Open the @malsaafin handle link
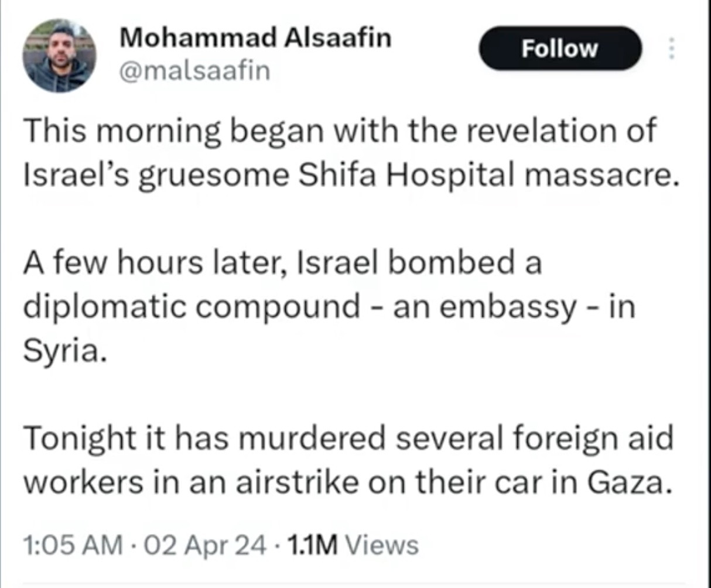 point(194,71)
